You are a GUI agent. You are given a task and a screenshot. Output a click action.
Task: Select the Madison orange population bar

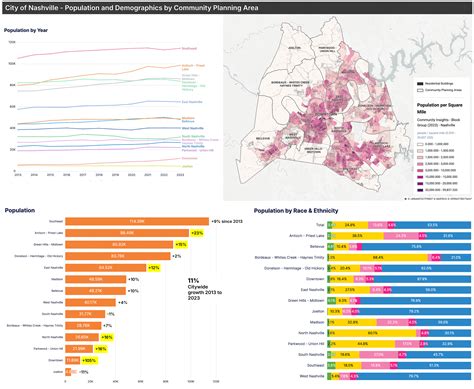96,279
